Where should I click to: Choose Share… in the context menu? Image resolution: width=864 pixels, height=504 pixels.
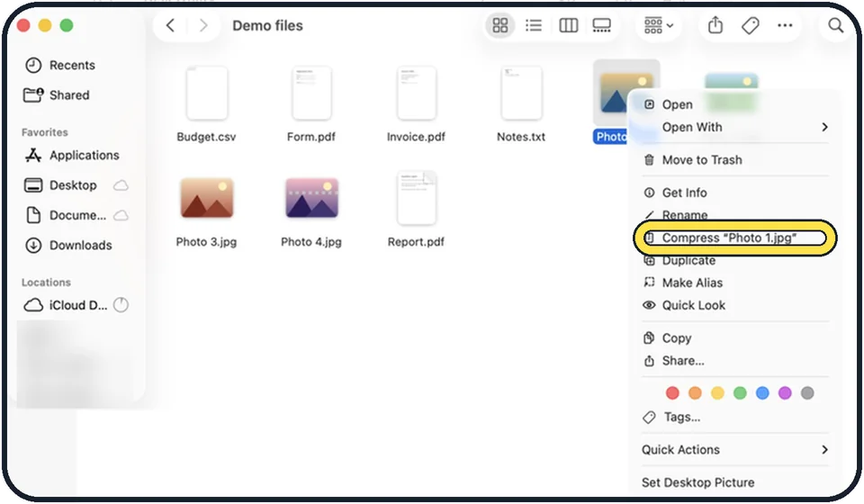pos(735,361)
